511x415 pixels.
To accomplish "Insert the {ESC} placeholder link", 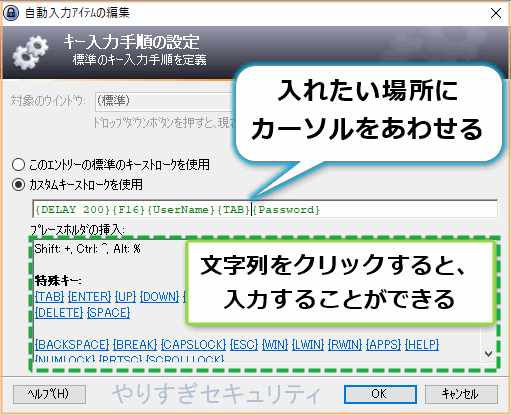I will pos(244,344).
